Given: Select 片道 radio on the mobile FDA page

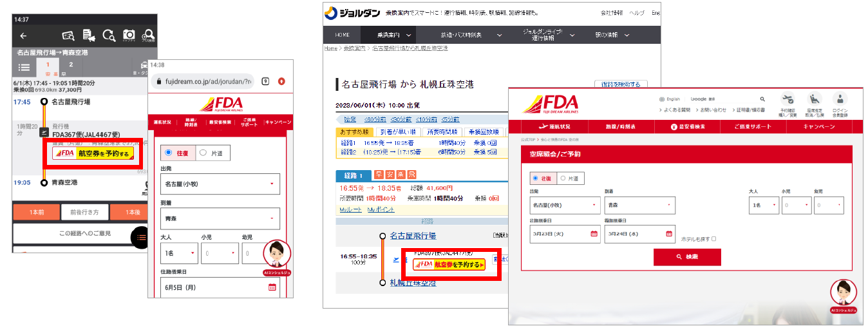Looking at the screenshot, I should [203, 153].
